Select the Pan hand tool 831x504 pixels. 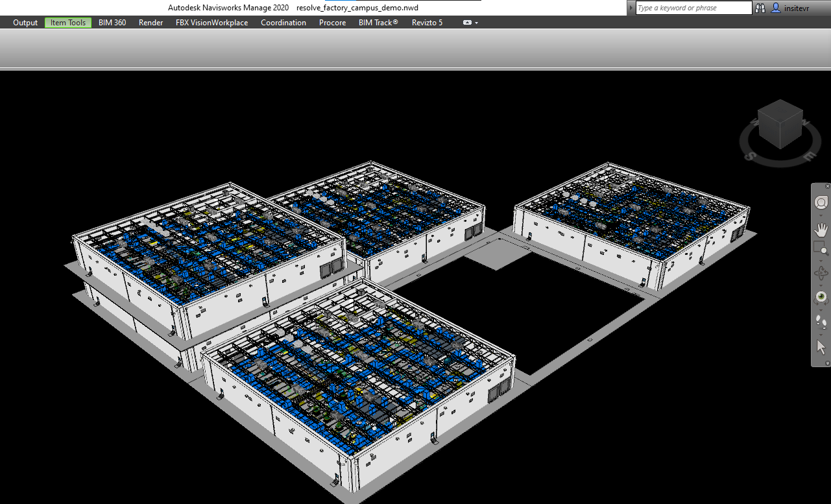821,229
